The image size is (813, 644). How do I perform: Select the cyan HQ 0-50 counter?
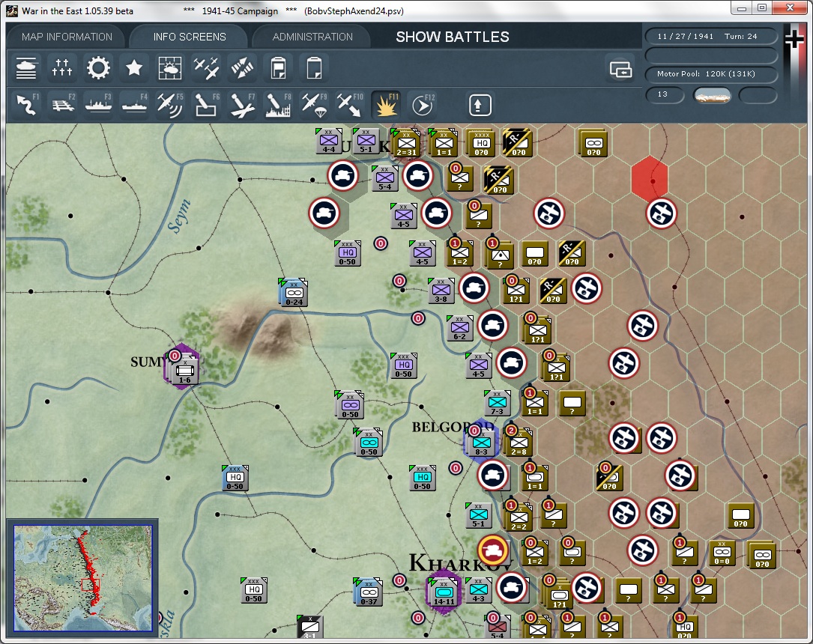click(x=422, y=478)
